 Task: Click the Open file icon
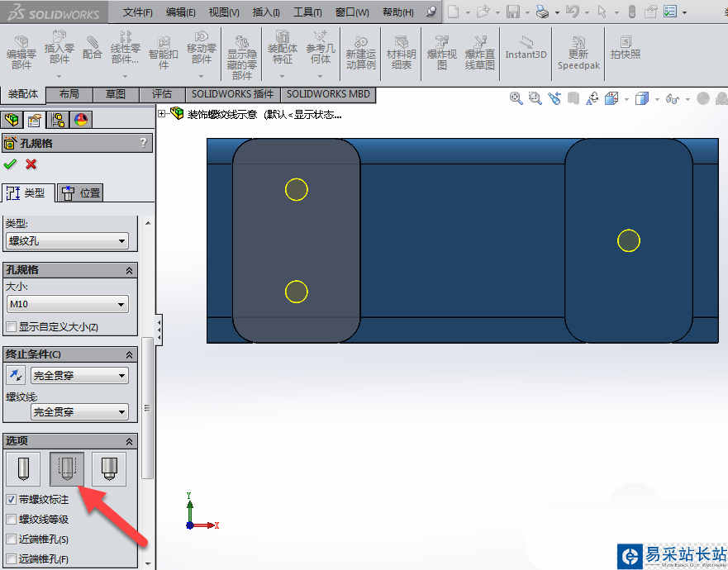coord(483,12)
